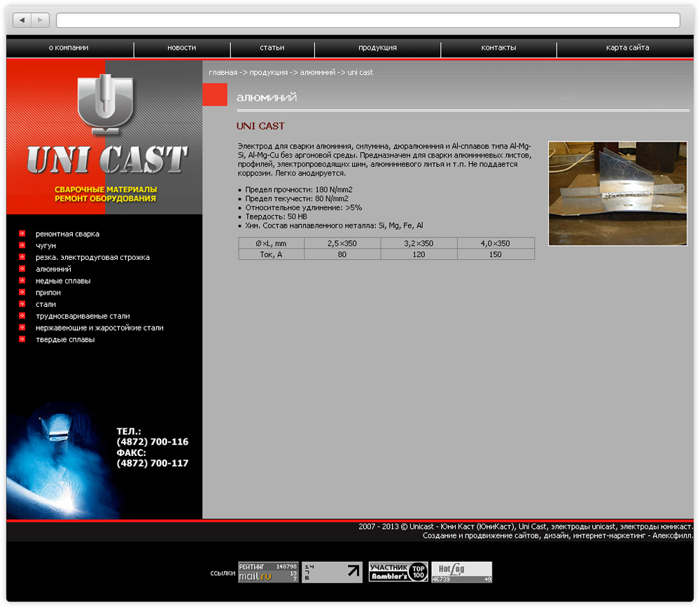Image resolution: width=700 pixels, height=608 pixels.
Task: Follow the 'Алексфилл' footer credit link
Action: pos(672,536)
